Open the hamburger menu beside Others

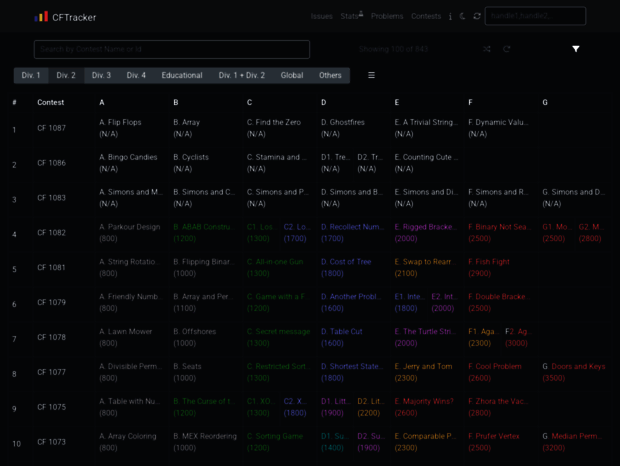[371, 75]
